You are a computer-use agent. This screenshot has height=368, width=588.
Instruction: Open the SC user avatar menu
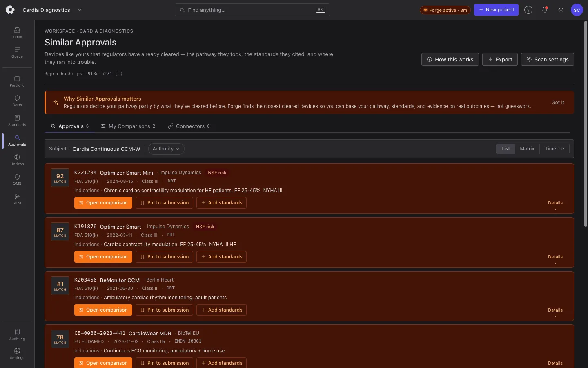[x=577, y=10]
